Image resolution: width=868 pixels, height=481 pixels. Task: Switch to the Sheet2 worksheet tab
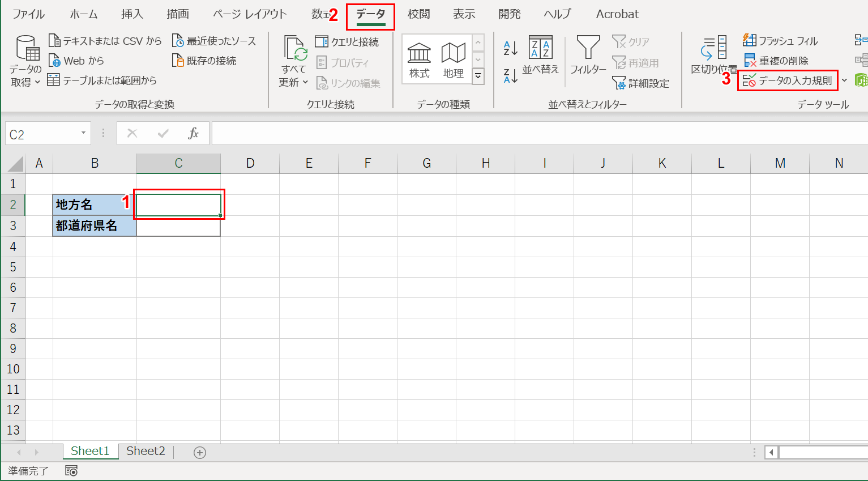[146, 452]
